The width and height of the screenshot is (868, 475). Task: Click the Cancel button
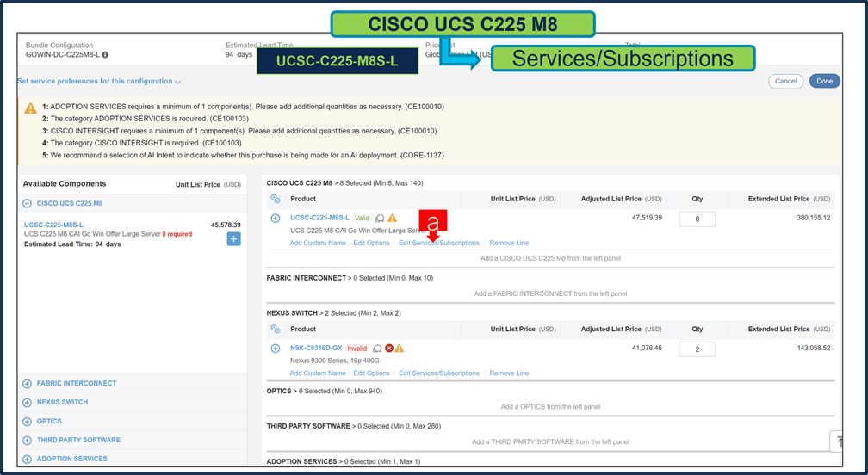tap(785, 81)
